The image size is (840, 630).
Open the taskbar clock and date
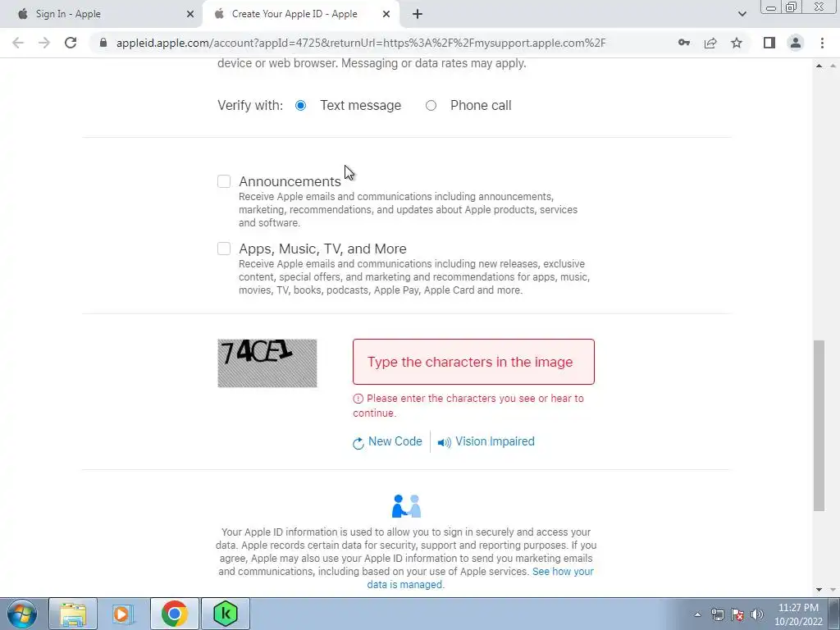[x=798, y=615]
